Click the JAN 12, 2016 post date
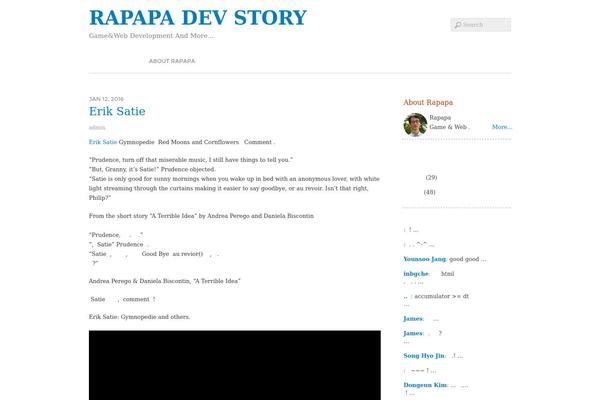 (x=106, y=99)
